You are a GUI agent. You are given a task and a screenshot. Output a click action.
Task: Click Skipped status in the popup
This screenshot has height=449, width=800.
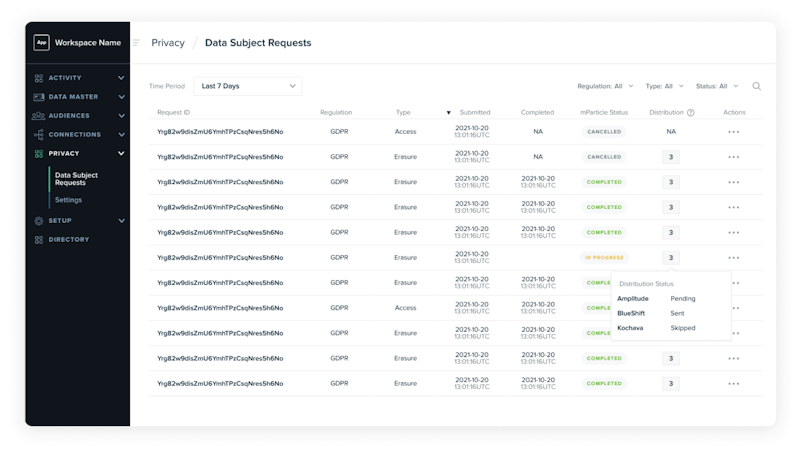click(683, 329)
